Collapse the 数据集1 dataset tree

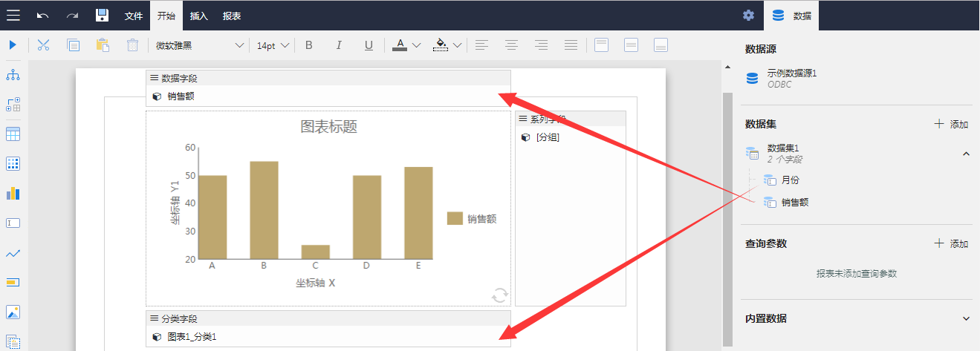click(x=966, y=154)
